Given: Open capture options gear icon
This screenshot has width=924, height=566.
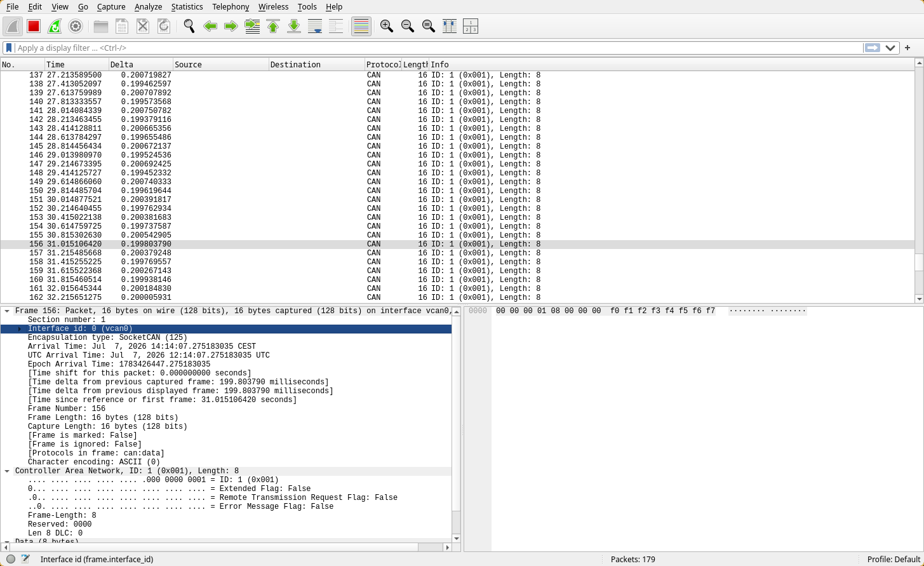Looking at the screenshot, I should point(76,26).
